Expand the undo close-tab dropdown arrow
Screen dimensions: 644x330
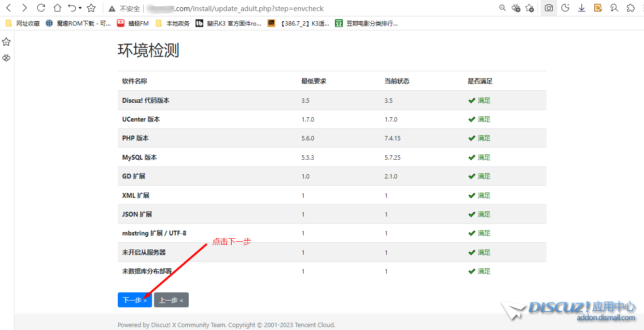[x=80, y=8]
